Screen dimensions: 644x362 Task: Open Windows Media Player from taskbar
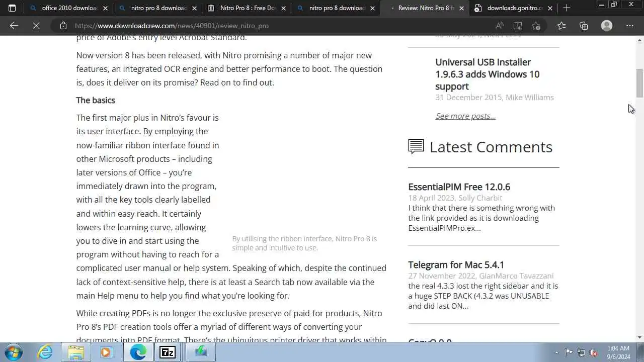tap(106, 352)
